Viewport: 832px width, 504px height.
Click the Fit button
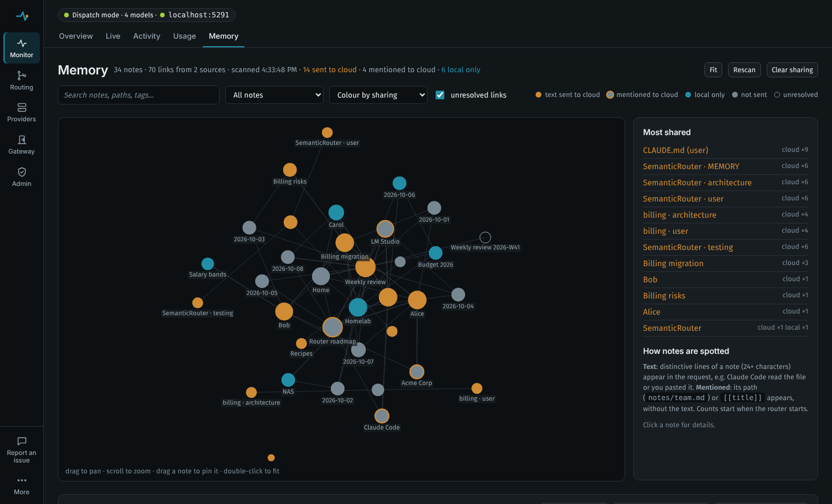(714, 70)
